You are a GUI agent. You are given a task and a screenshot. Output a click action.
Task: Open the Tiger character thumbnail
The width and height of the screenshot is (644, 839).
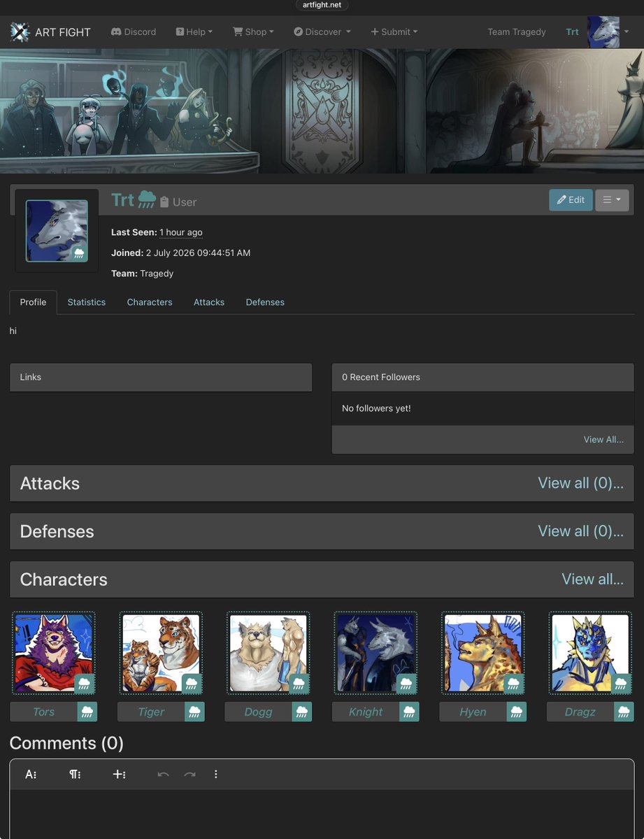pyautogui.click(x=161, y=654)
